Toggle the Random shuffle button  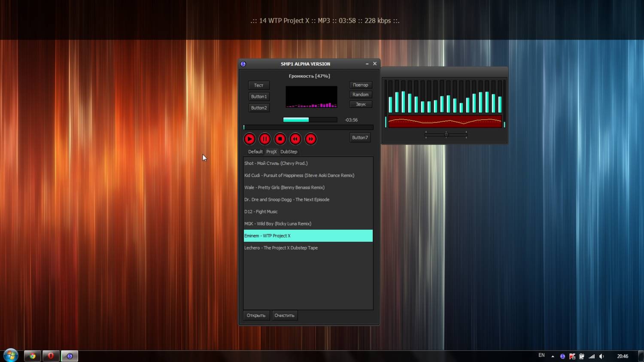361,94
